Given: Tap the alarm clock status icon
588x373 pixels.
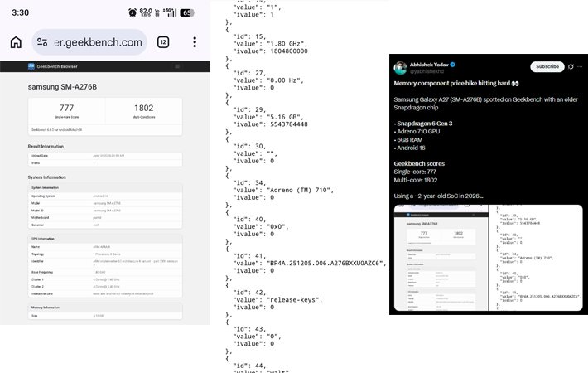Looking at the screenshot, I should [133, 12].
